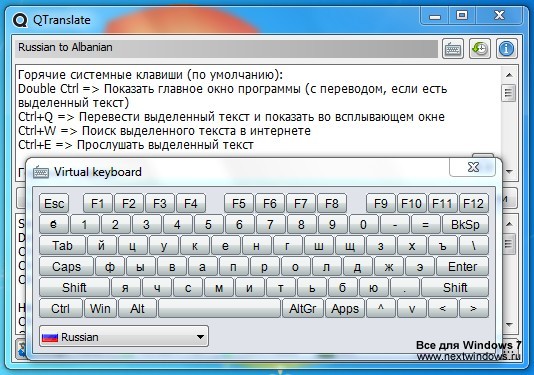Click the ч key
The image size is (534, 375).
click(157, 287)
